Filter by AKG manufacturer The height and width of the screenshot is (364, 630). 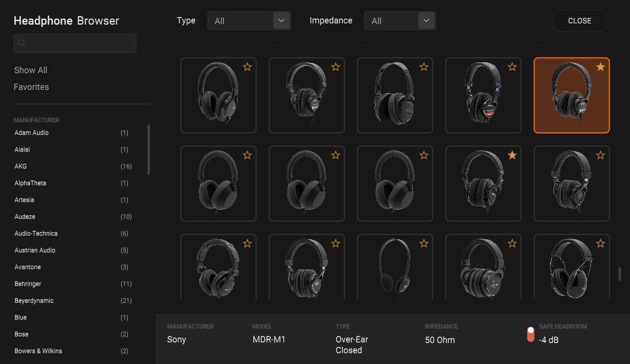click(21, 166)
